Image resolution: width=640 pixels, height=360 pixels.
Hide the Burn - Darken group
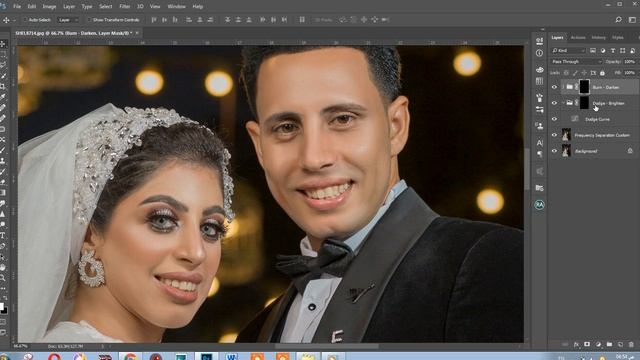(554, 87)
